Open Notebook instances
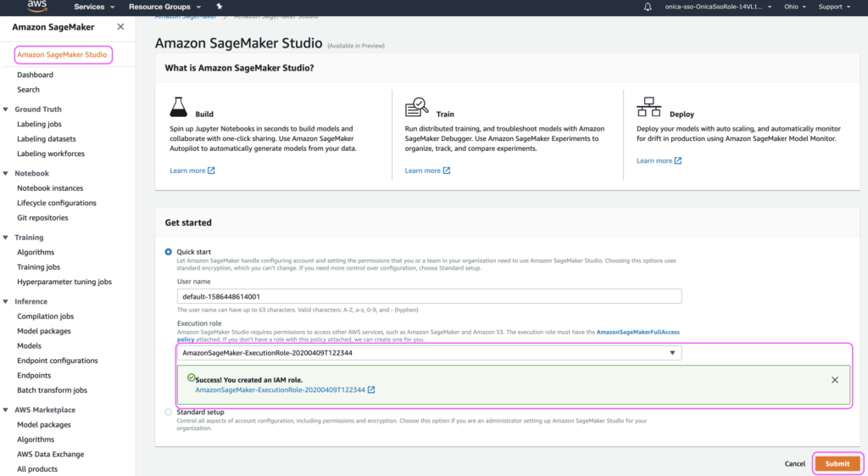 (50, 188)
